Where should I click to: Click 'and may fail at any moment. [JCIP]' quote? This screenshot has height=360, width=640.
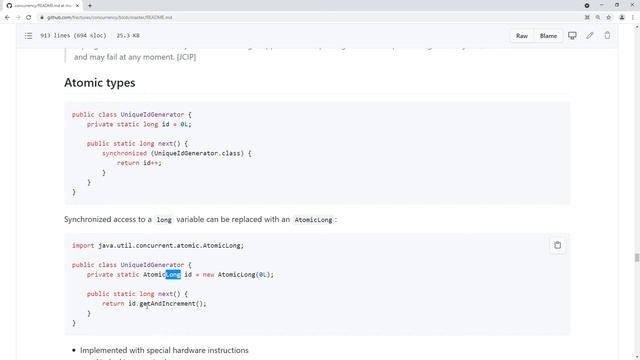(x=135, y=57)
